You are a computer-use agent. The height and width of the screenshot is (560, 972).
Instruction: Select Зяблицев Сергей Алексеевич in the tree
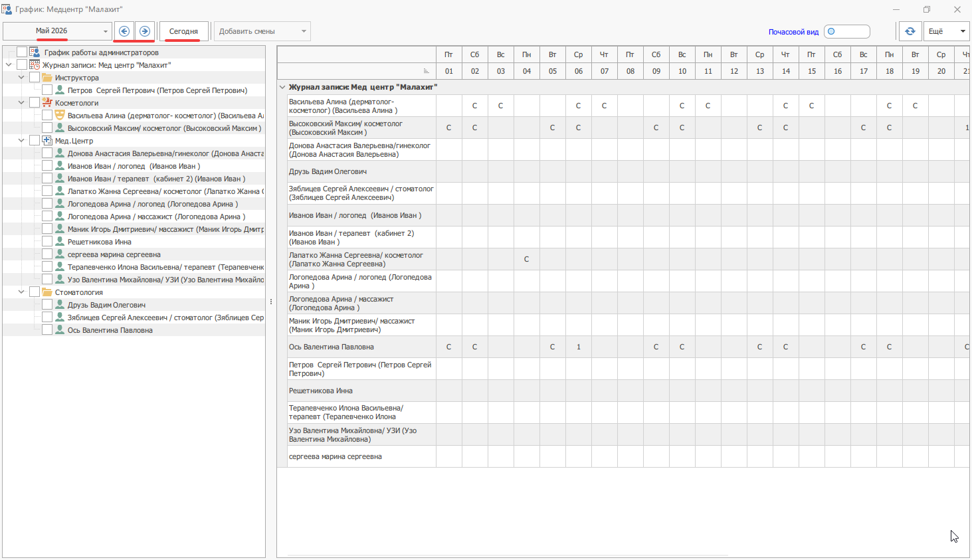point(165,318)
